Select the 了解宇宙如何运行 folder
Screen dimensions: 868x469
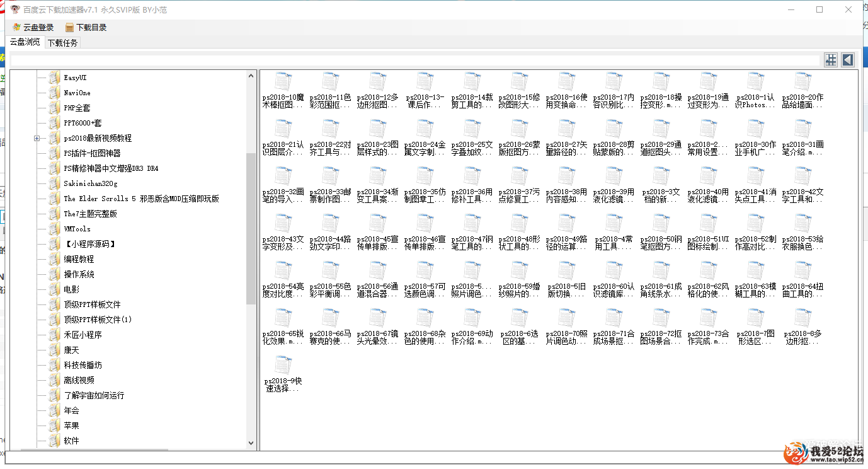(x=94, y=395)
